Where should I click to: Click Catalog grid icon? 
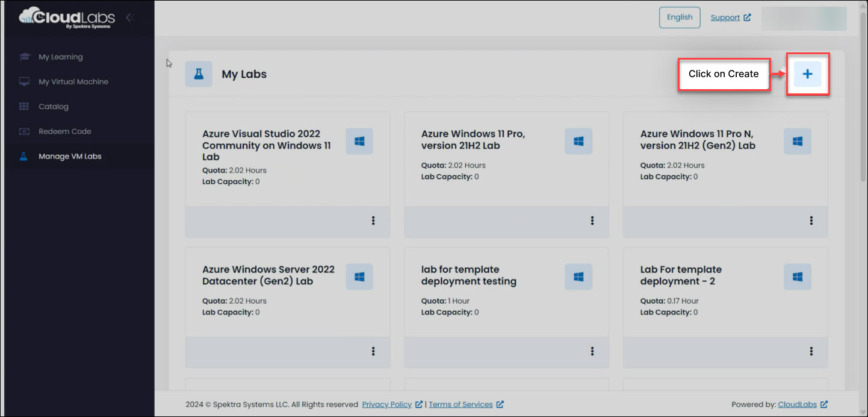(24, 107)
